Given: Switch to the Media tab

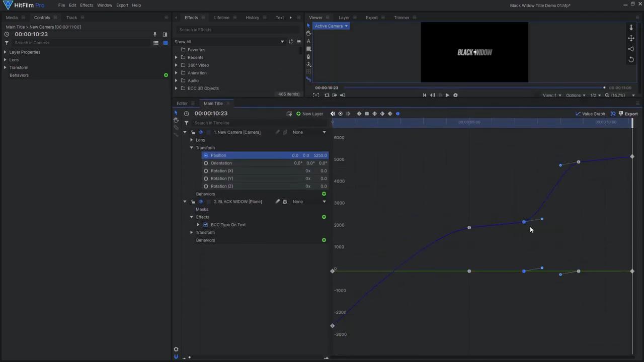Looking at the screenshot, I should (12, 18).
